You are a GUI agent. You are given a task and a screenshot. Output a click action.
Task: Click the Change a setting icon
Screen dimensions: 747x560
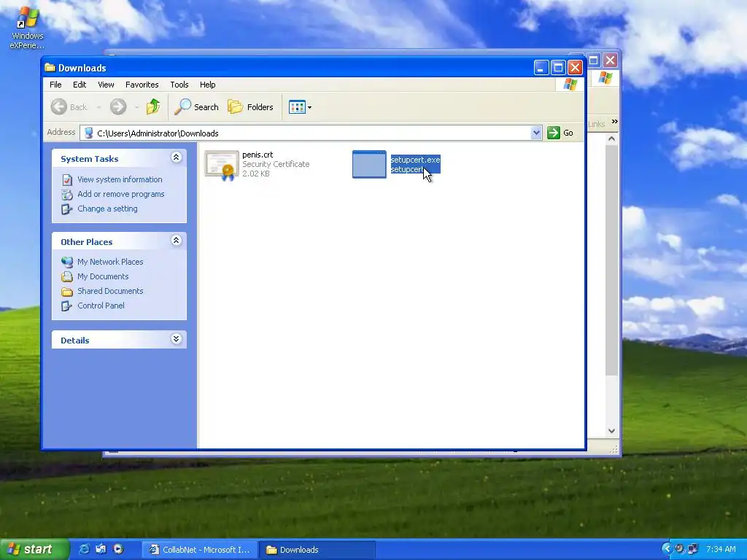(x=67, y=209)
